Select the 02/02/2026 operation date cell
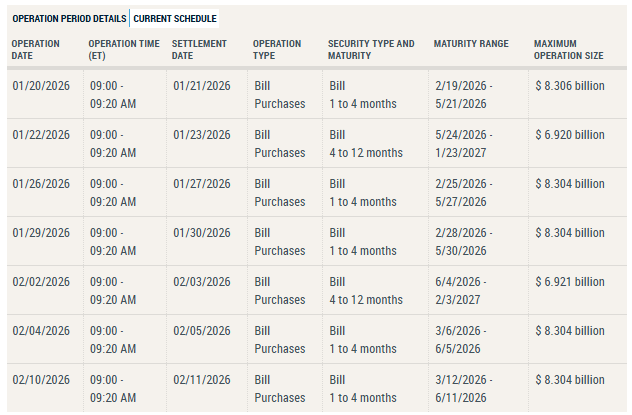632x415 pixels. pos(41,282)
